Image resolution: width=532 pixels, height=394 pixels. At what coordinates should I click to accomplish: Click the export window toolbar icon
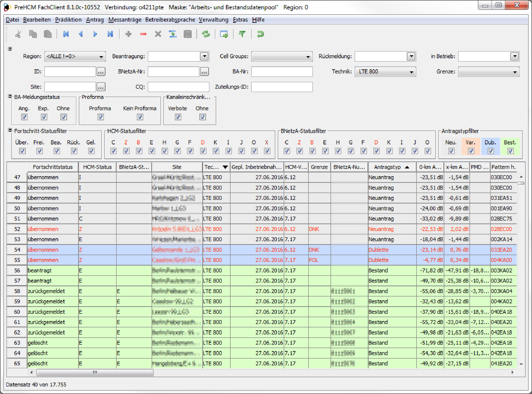(224, 34)
